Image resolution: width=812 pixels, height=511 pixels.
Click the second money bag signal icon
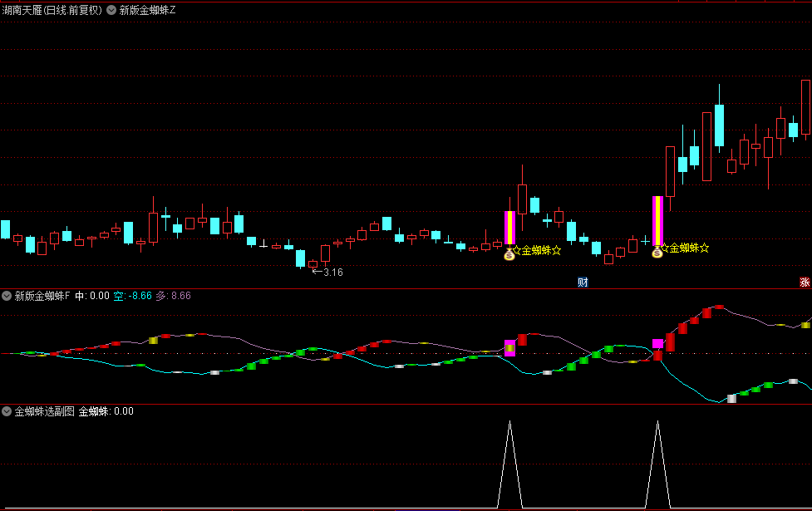[x=657, y=252]
